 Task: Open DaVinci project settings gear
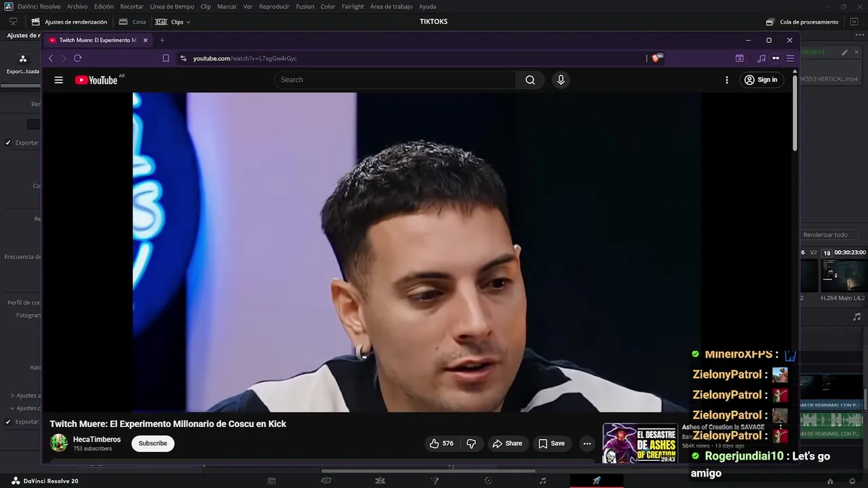852,481
